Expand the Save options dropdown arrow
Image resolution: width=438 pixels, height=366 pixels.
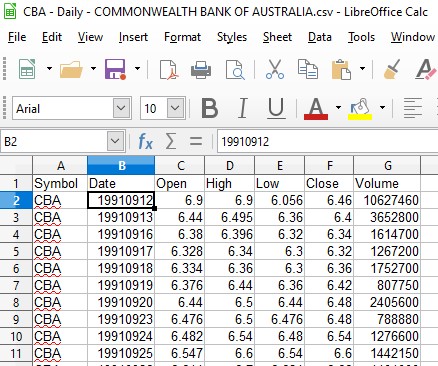click(x=137, y=69)
